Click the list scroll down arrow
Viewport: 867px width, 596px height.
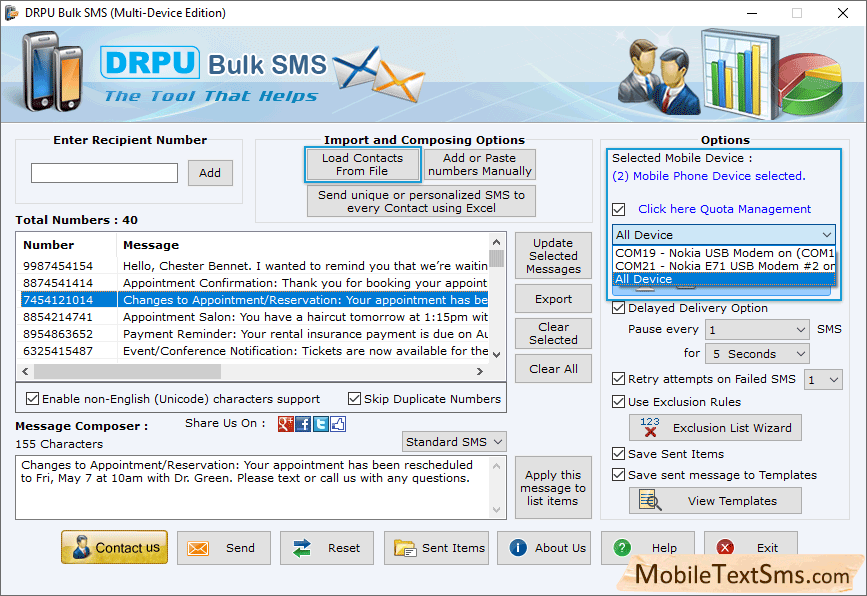(497, 354)
